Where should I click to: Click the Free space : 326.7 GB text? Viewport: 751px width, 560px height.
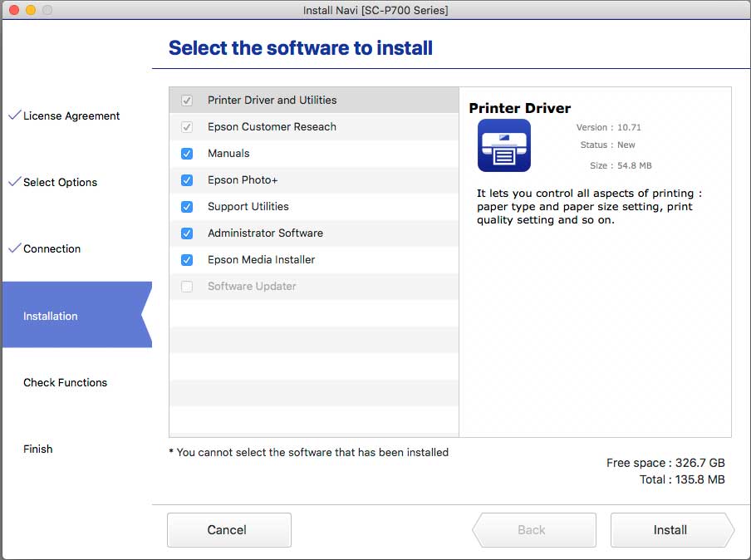[665, 463]
